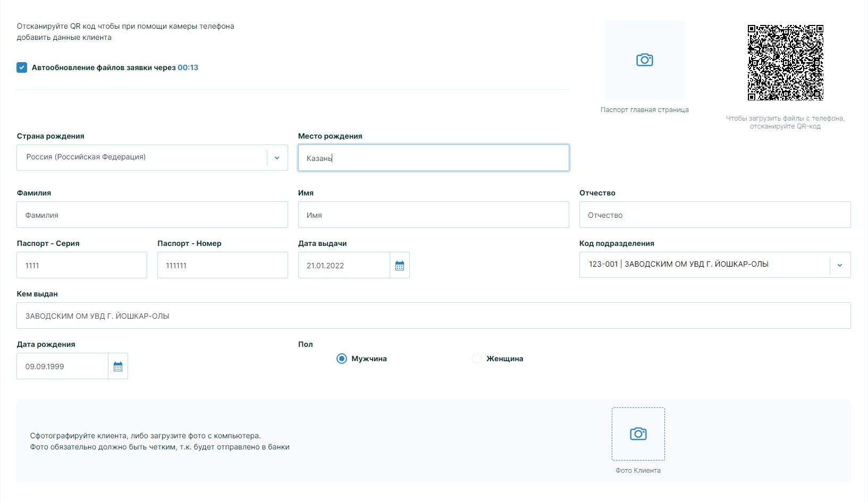Viewport: 868px width, 502px height.
Task: Open the birth date calendar picker
Action: coord(118,367)
